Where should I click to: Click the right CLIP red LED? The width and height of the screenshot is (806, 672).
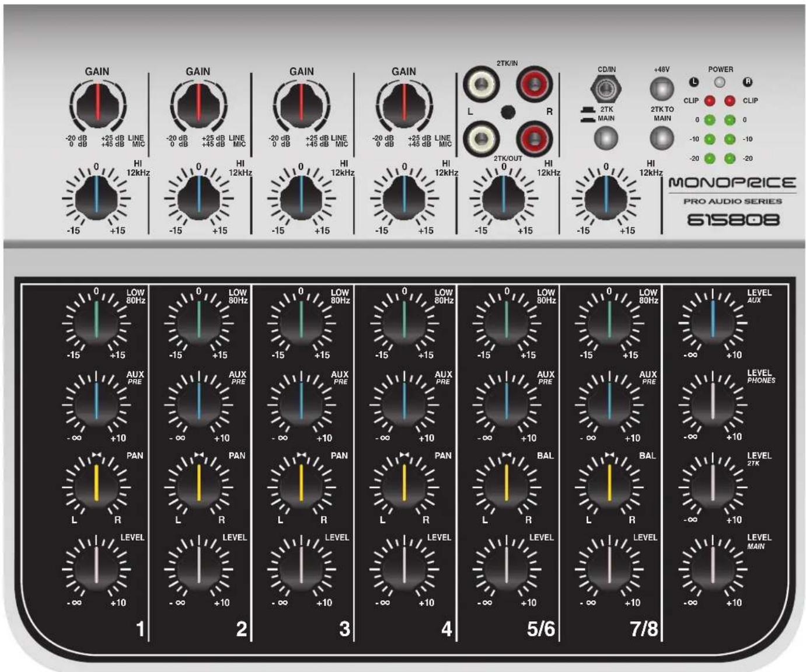point(730,101)
